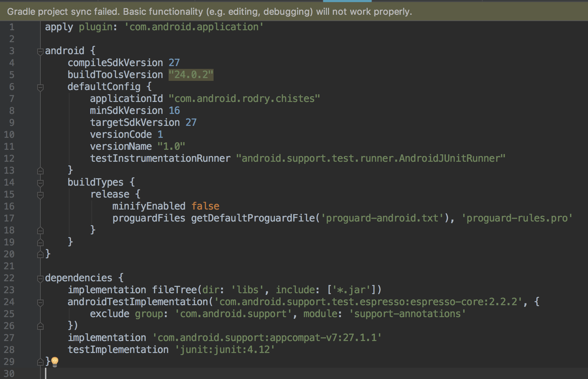Click fold end marker on line 20

point(40,255)
